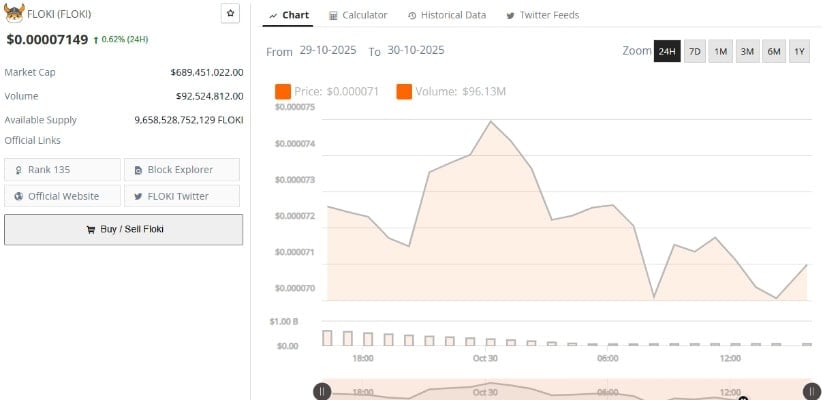Open the Block Explorer link
This screenshot has height=400, width=825.
(x=182, y=169)
